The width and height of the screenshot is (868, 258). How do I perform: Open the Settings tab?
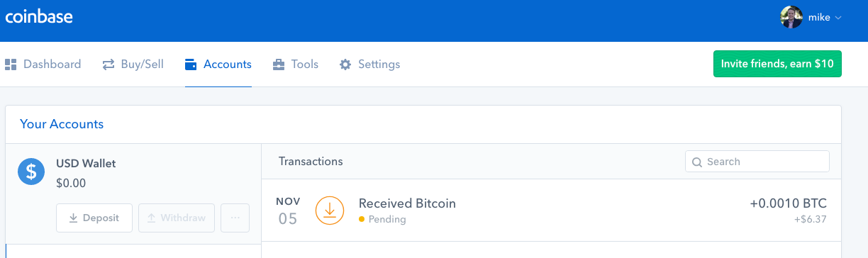pos(370,64)
